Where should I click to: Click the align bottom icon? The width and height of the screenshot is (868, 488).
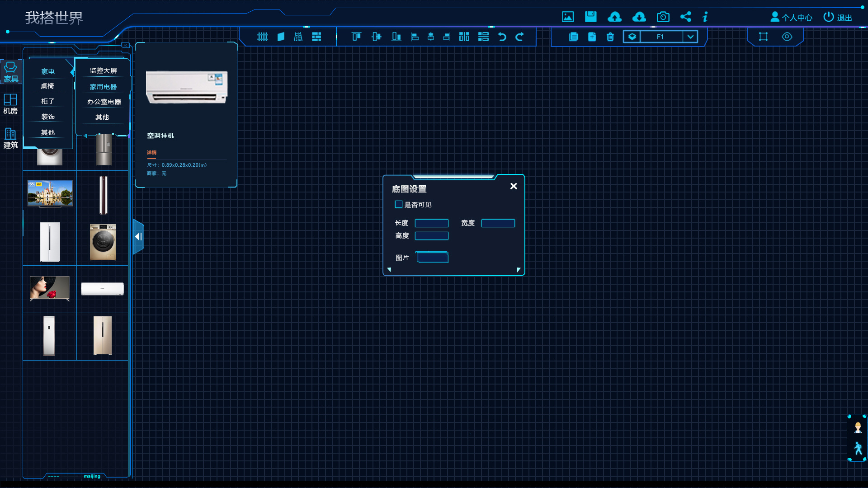tap(396, 37)
